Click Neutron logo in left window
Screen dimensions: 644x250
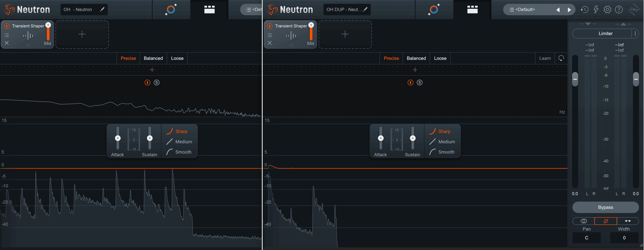[x=27, y=9]
